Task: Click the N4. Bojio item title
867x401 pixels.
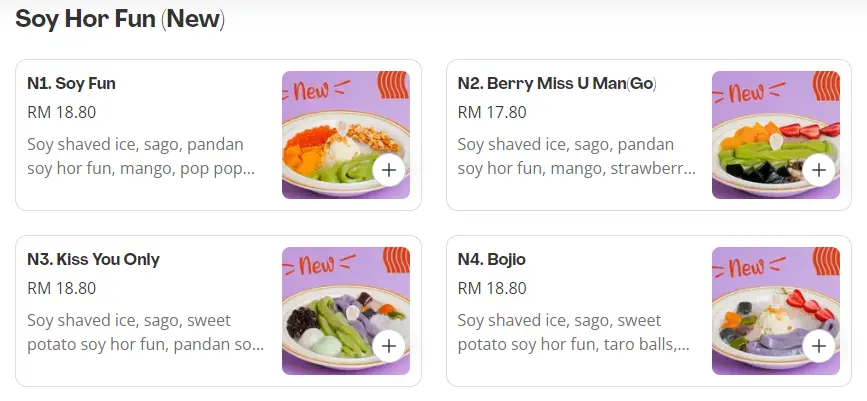Action: point(491,260)
